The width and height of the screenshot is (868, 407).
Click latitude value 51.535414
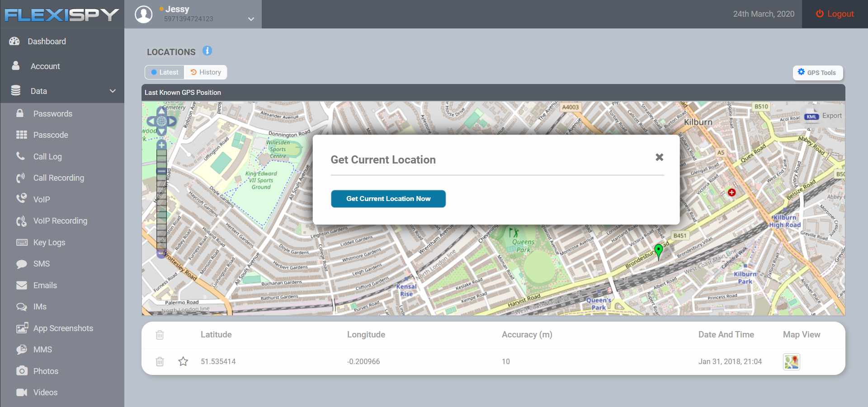click(x=218, y=362)
